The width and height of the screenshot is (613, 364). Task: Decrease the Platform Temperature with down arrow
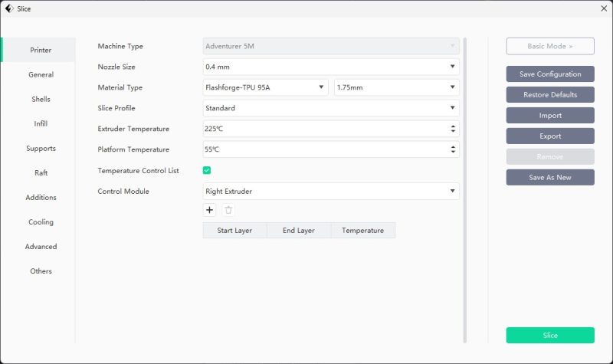click(453, 152)
